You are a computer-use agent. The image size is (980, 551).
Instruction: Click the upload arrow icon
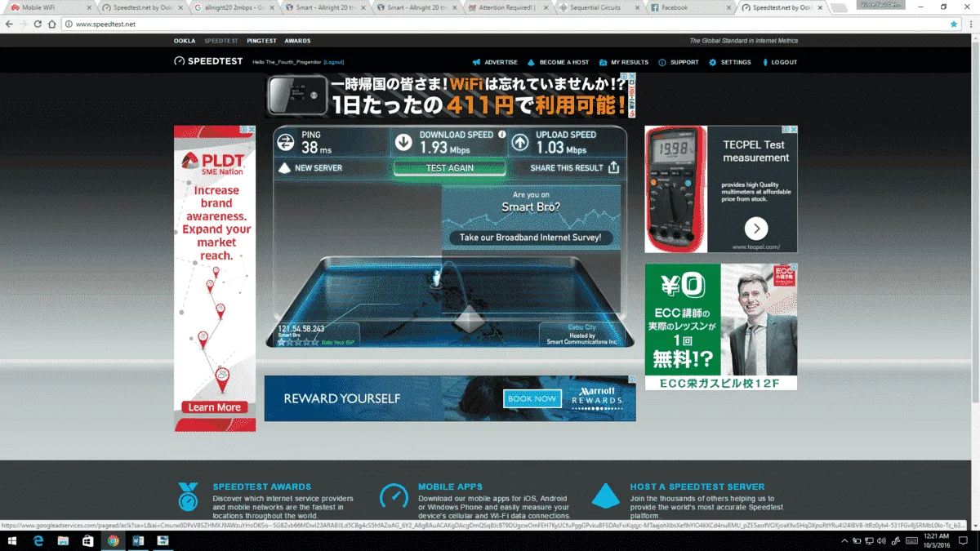(x=520, y=143)
